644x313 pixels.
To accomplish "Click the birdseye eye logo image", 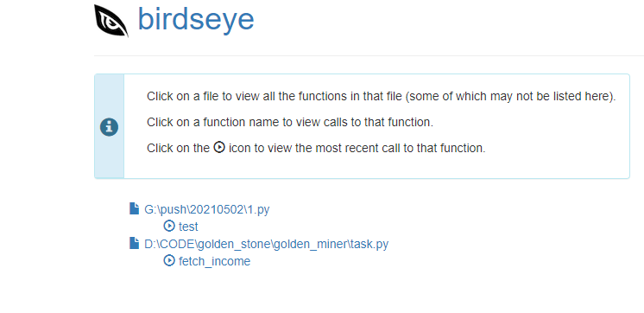I will pos(111,21).
